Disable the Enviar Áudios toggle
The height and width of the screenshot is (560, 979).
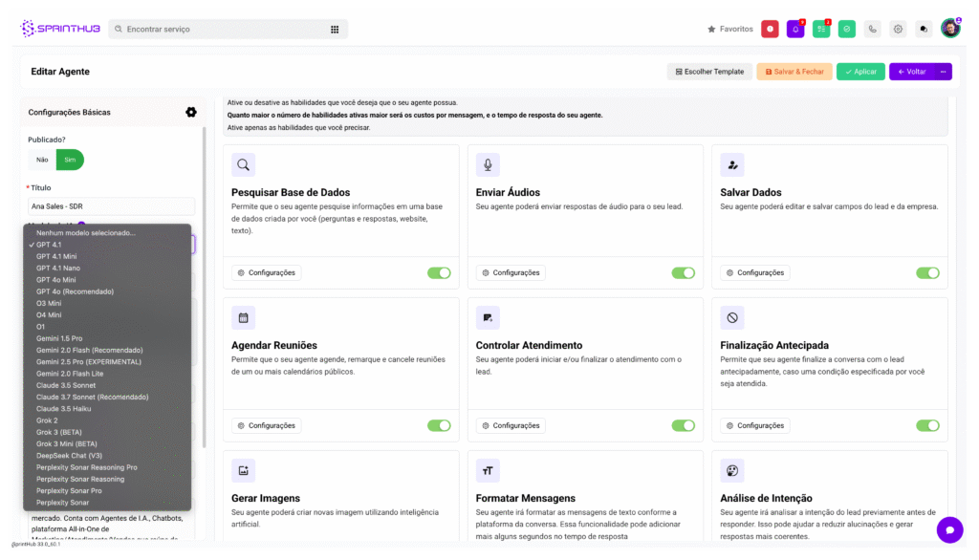[684, 272]
